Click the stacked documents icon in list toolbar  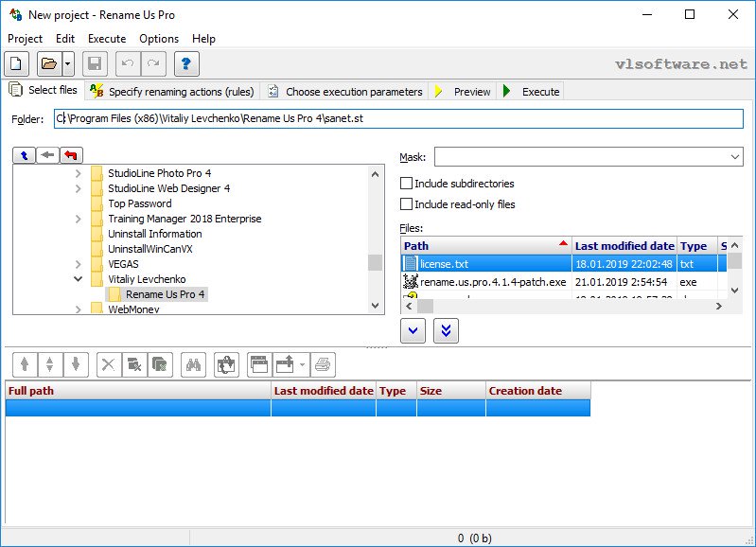click(x=160, y=364)
